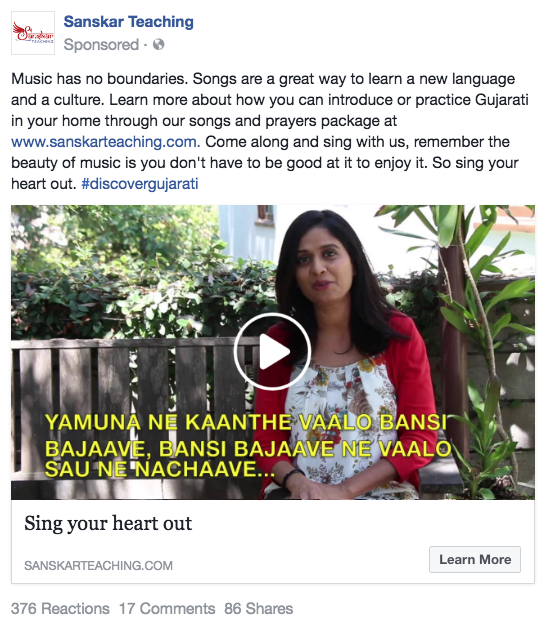
Task: Open the #discovergujarati hashtag
Action: point(140,184)
